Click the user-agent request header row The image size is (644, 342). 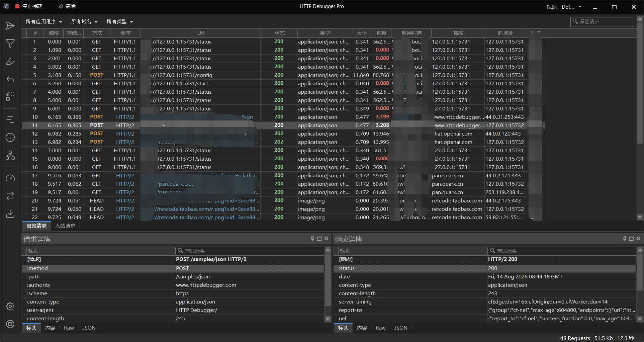173,310
